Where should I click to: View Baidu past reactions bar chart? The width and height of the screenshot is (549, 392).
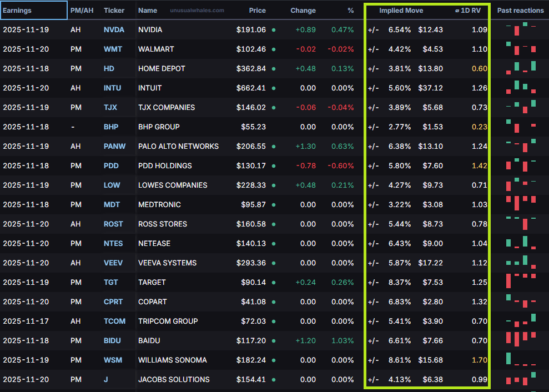pos(521,339)
